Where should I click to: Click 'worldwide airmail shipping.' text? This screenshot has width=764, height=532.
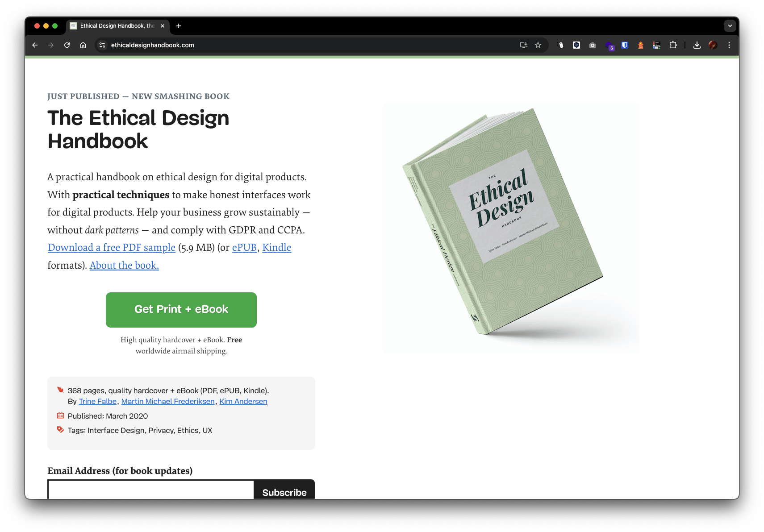[x=181, y=351]
